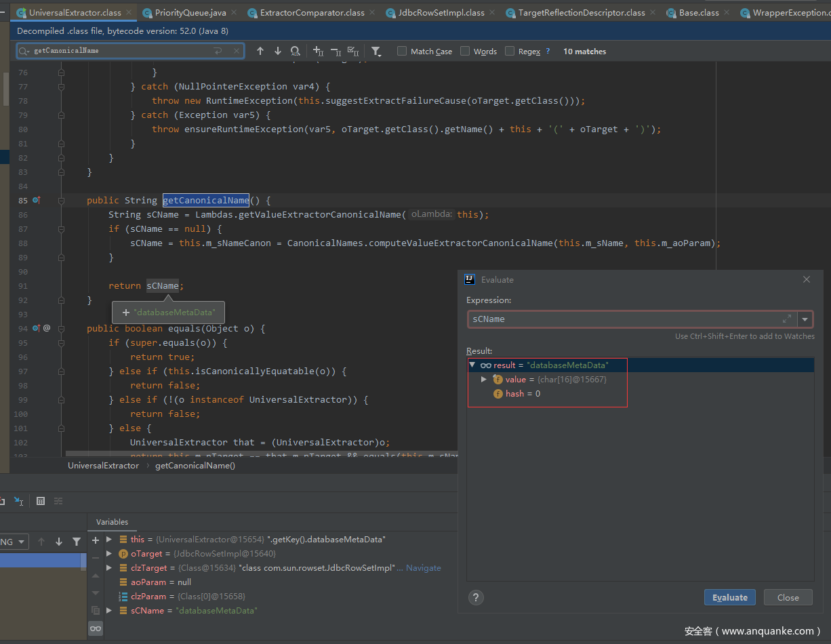The image size is (831, 644).
Task: Go to the previous search occurrence
Action: click(260, 52)
